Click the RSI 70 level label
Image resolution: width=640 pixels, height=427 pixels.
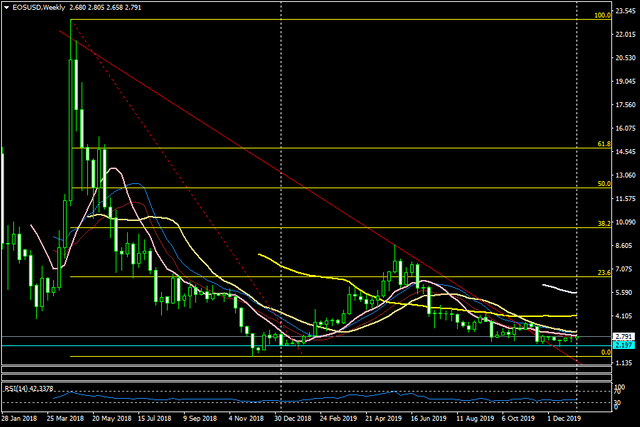[x=618, y=392]
